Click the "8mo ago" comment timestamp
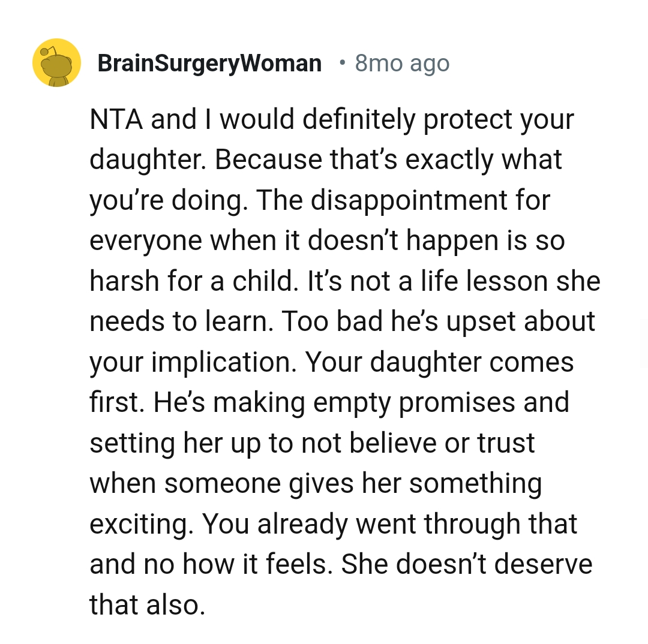 coord(402,63)
